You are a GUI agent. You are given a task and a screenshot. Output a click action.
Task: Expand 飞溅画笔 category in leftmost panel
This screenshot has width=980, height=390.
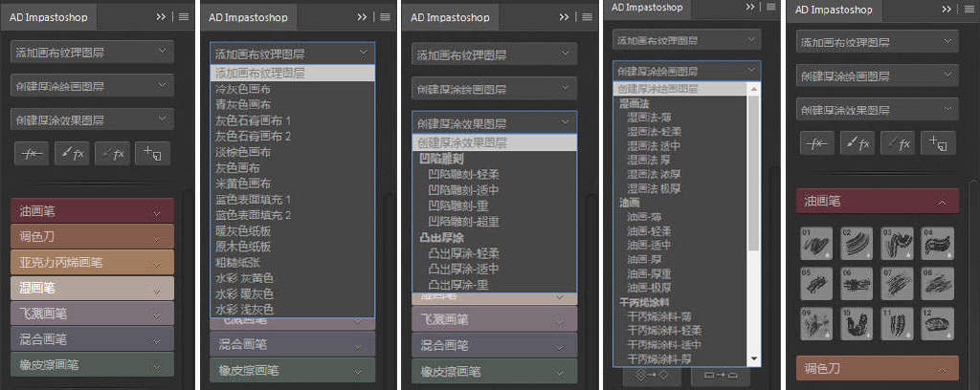93,314
